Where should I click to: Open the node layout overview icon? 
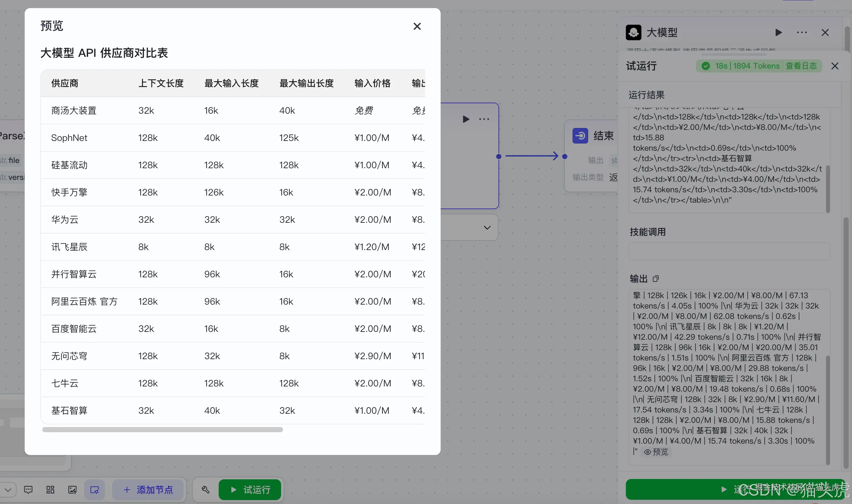[x=50, y=489]
